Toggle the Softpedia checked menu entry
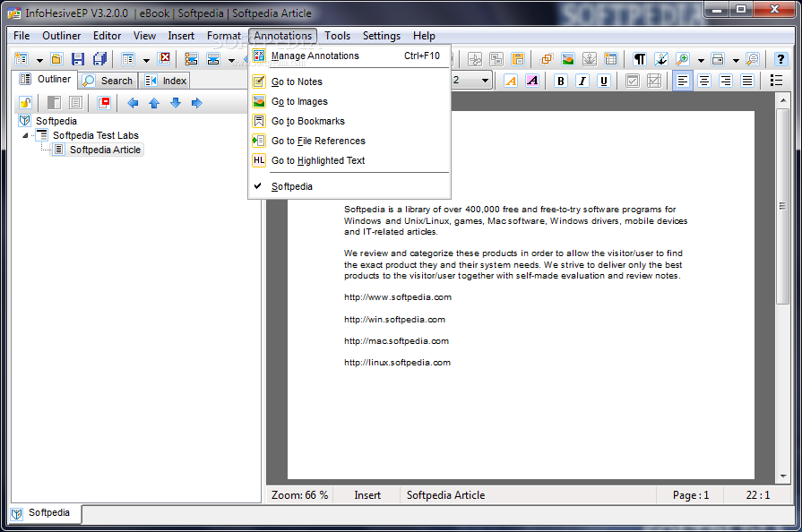 349,186
